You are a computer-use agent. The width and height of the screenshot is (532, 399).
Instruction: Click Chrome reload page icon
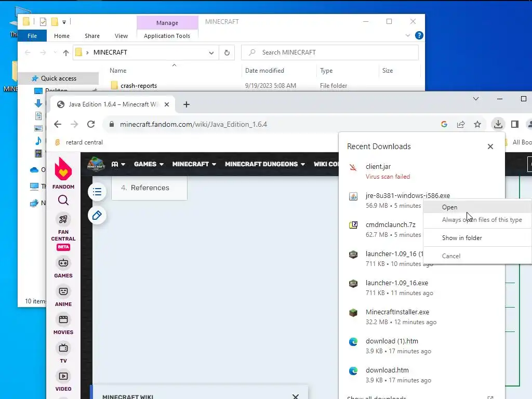(91, 124)
